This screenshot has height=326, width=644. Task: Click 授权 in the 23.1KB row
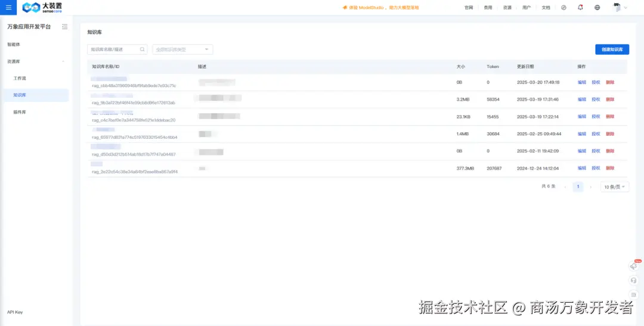(x=596, y=117)
